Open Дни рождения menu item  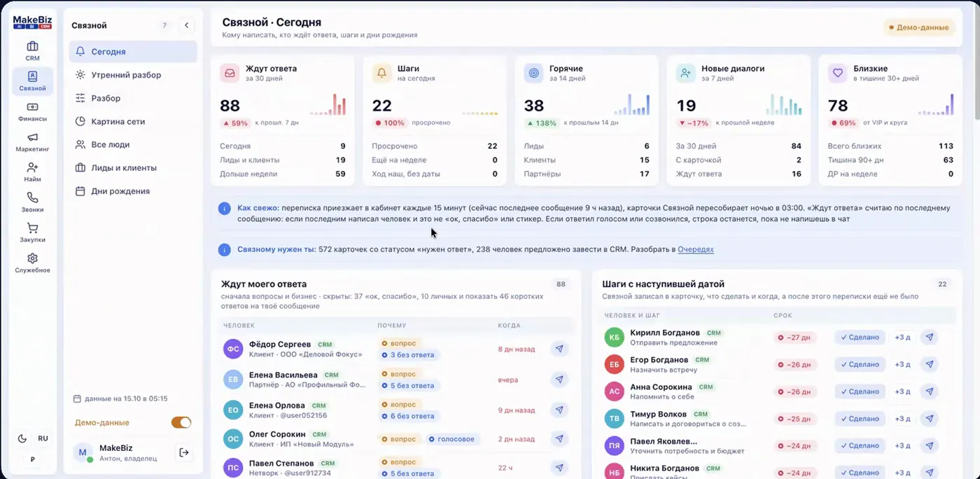pos(133,191)
